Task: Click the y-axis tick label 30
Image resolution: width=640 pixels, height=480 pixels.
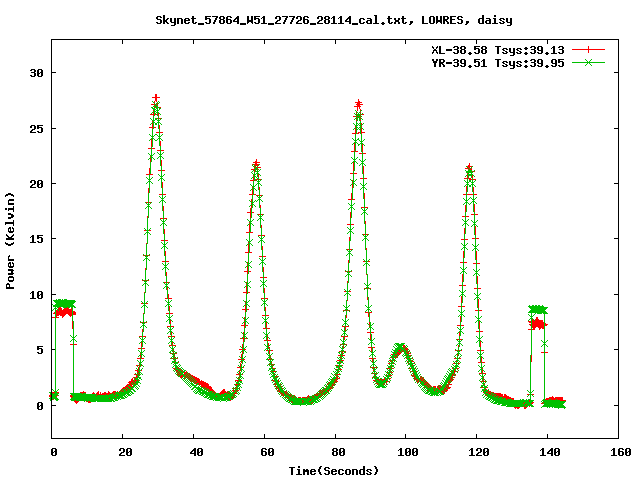Action: (x=36, y=73)
